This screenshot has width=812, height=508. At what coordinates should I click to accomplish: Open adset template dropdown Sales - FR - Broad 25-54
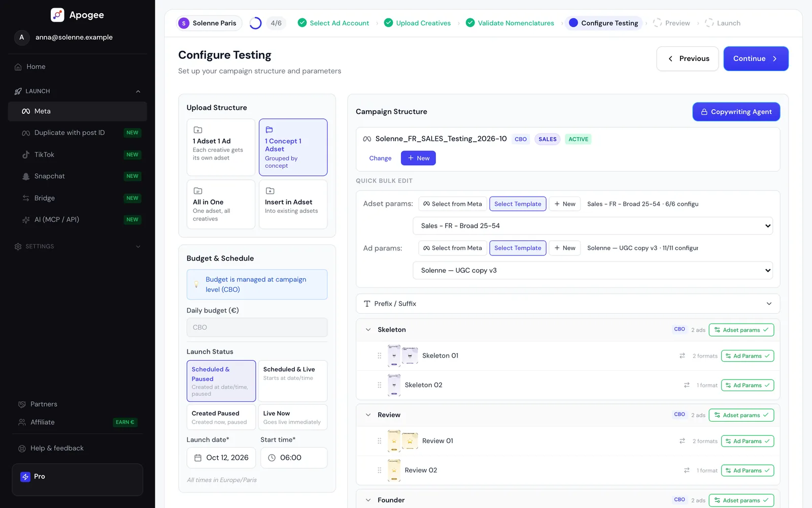click(593, 226)
